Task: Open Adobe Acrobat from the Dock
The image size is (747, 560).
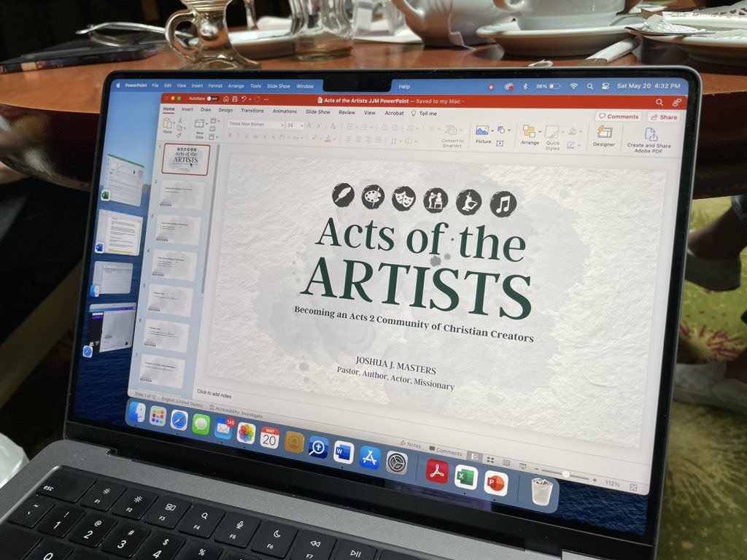Action: [437, 472]
